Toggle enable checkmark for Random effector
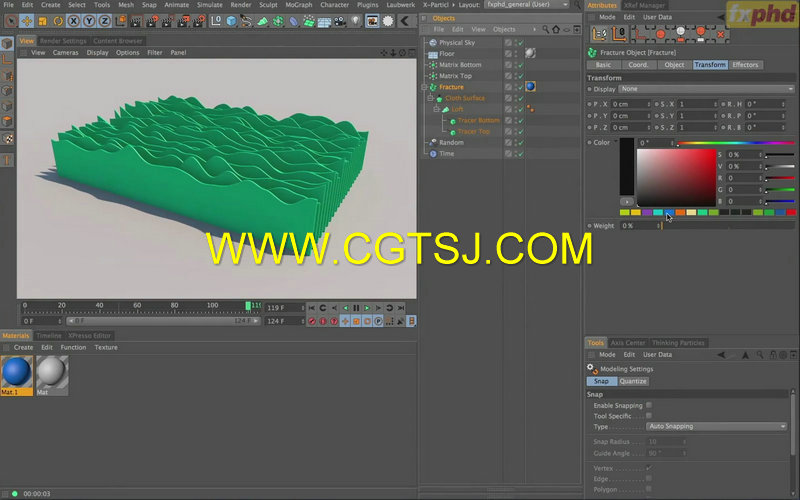This screenshot has width=800, height=500. click(521, 142)
